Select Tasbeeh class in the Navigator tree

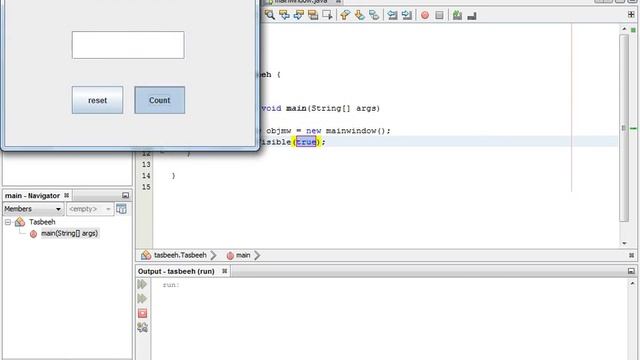coord(42,222)
